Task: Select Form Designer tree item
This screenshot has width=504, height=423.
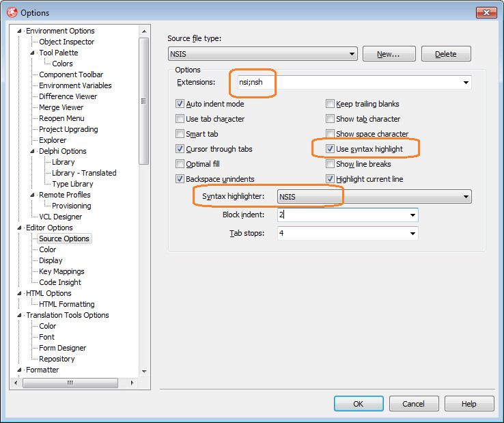Action: (x=62, y=348)
